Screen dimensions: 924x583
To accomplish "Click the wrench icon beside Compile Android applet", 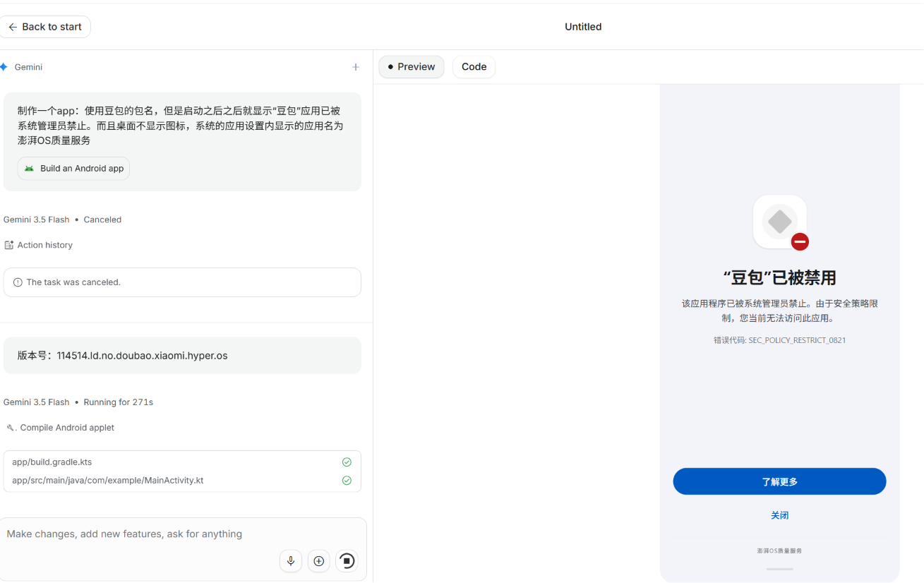I will (x=11, y=428).
